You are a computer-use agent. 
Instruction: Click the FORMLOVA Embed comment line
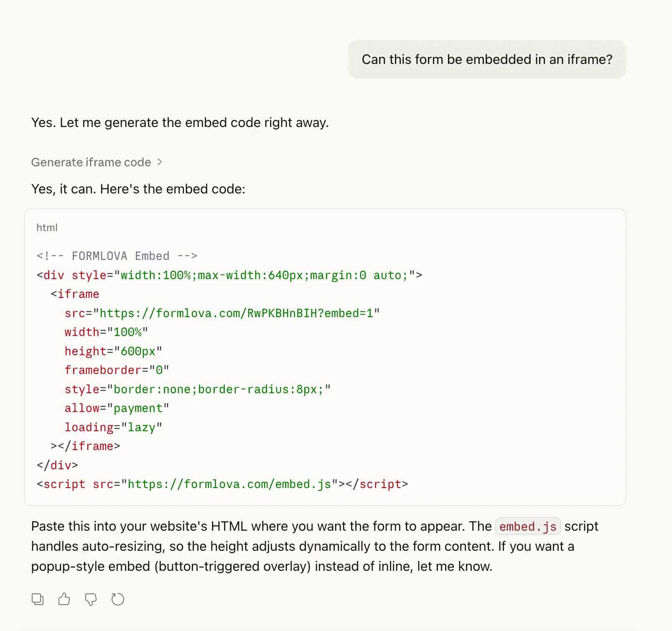[117, 256]
